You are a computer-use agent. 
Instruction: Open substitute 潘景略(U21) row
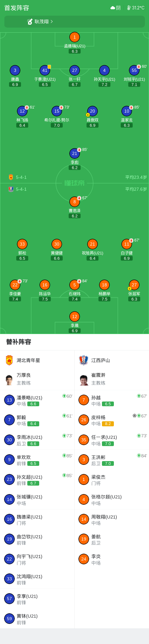pyautogui.click(x=37, y=400)
